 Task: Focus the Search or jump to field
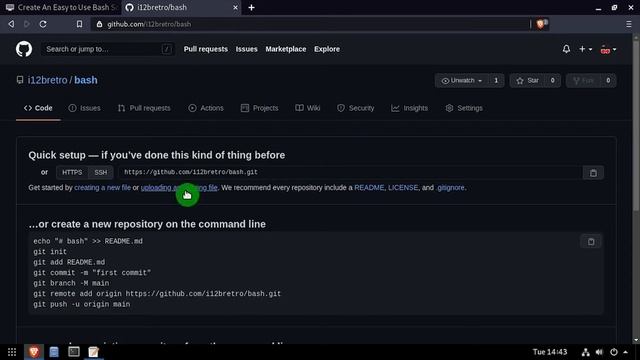(x=108, y=49)
